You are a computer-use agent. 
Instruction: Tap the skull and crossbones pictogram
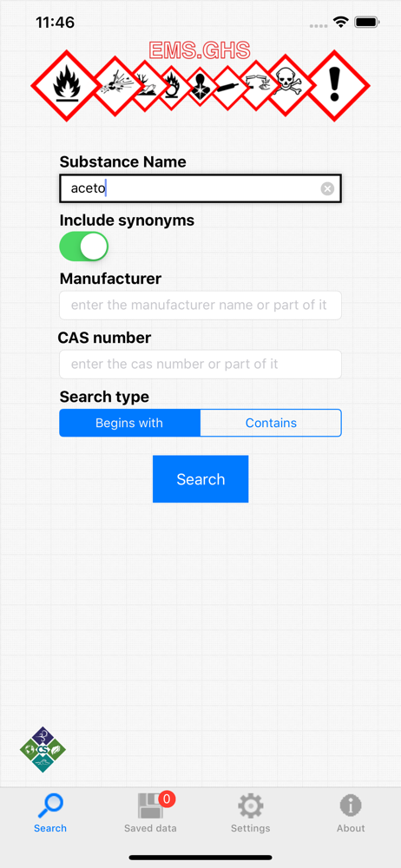286,85
